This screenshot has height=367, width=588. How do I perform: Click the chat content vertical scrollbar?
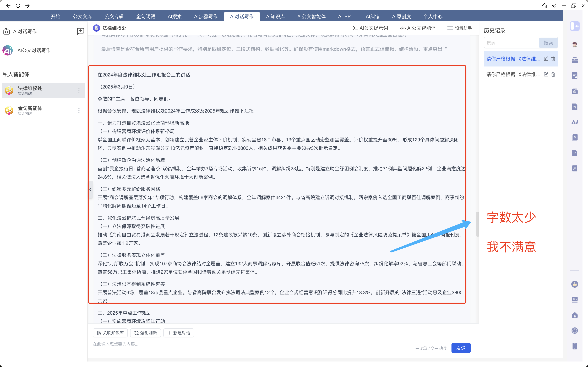pos(477,224)
